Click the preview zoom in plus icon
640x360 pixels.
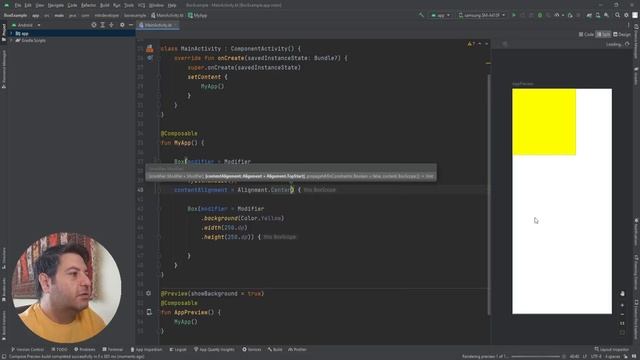(622, 305)
